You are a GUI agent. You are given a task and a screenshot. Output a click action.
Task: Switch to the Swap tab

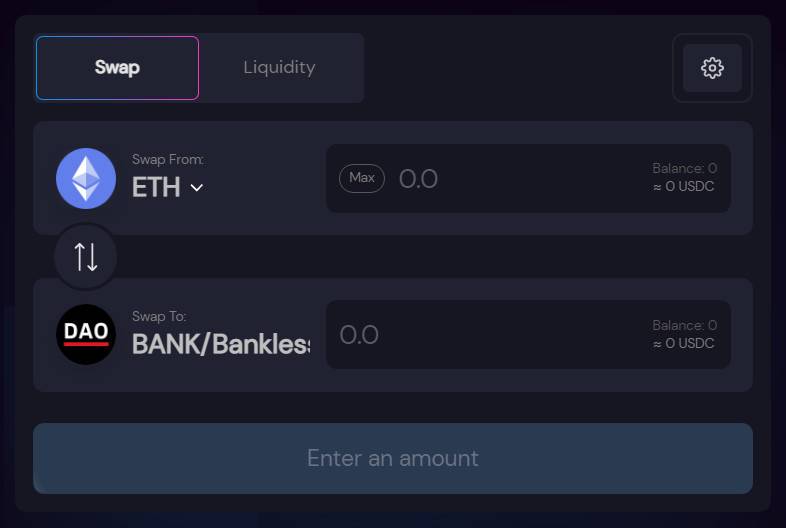117,68
